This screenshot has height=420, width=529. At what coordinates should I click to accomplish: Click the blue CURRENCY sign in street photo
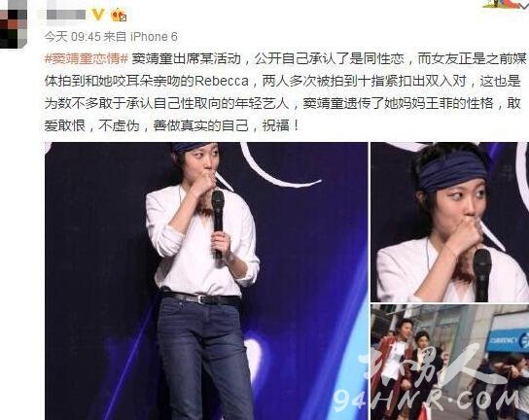507,338
